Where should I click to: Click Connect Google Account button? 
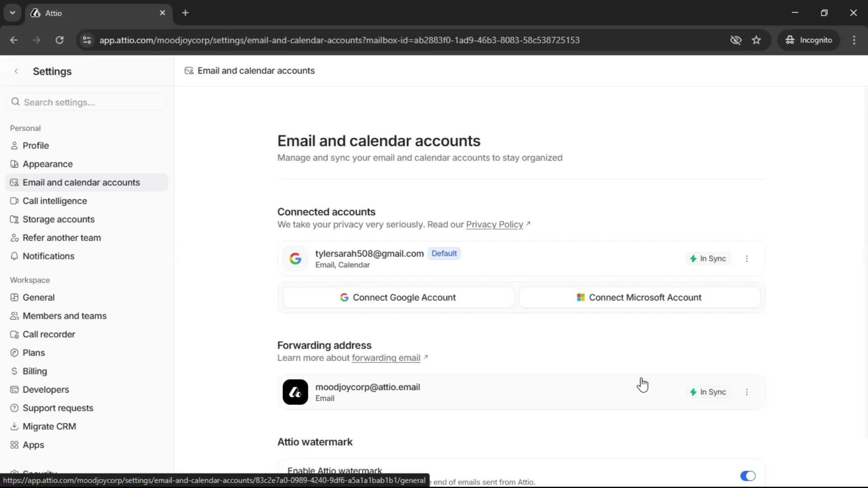coord(397,297)
